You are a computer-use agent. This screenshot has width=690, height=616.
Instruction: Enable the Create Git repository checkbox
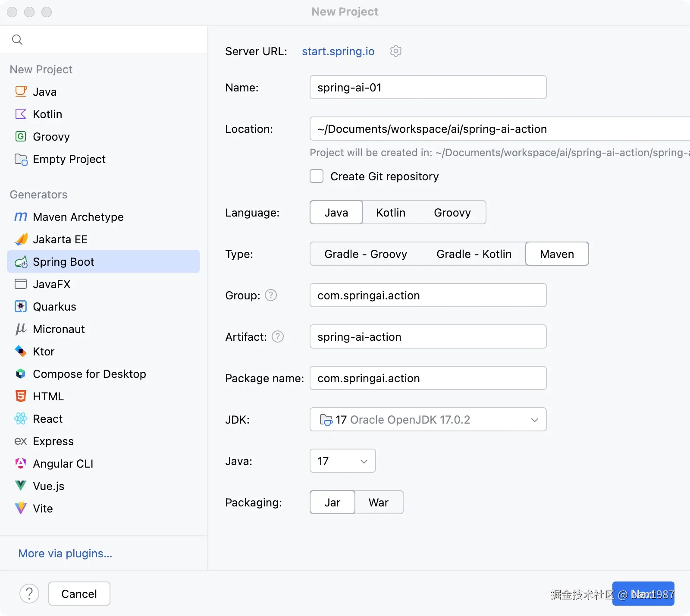pos(317,176)
